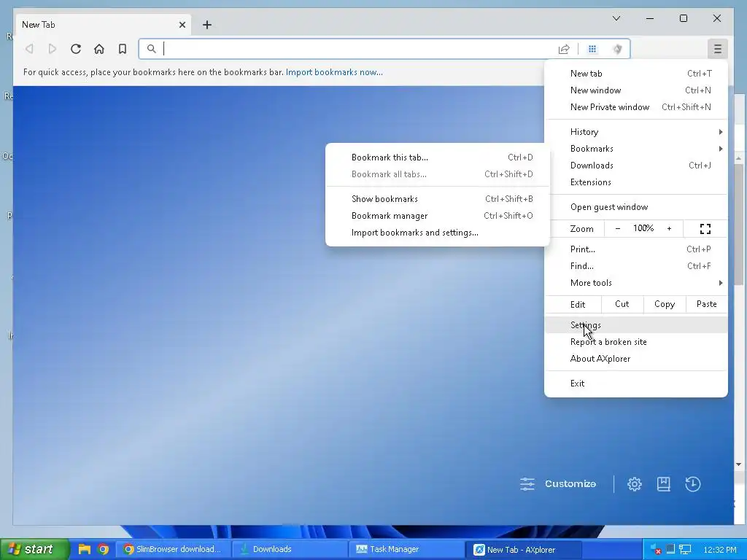The width and height of the screenshot is (747, 560).
Task: Click the Back navigation arrow
Action: coord(29,49)
